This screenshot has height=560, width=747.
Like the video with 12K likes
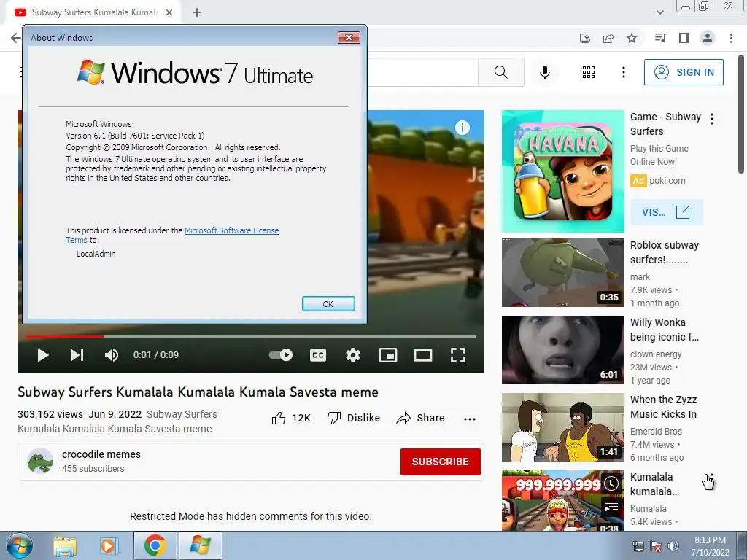coord(290,418)
